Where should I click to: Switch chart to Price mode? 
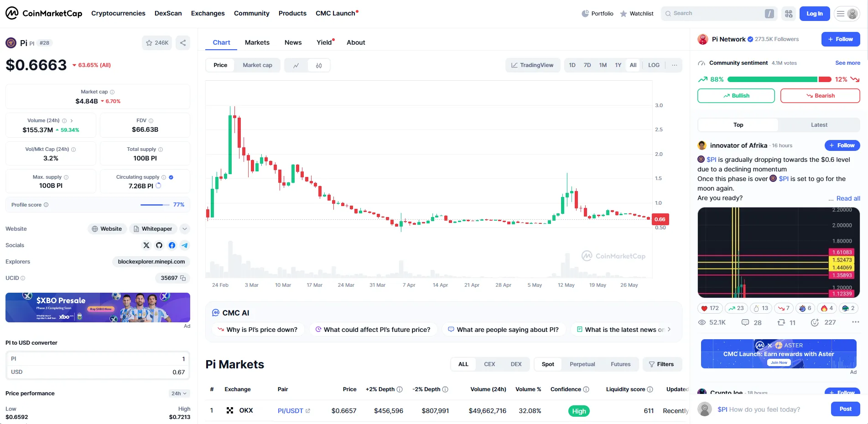click(x=220, y=65)
